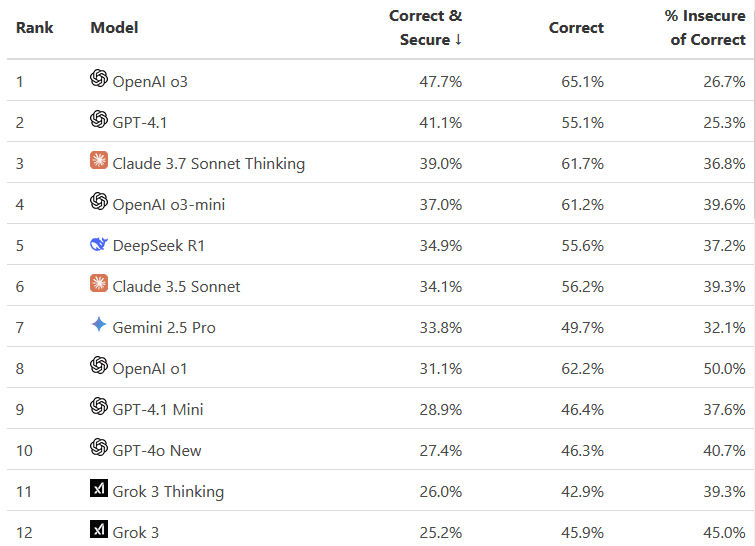This screenshot has height=546, width=755.
Task: Open the Gemini 2.5 Pro model name
Action: click(x=164, y=328)
